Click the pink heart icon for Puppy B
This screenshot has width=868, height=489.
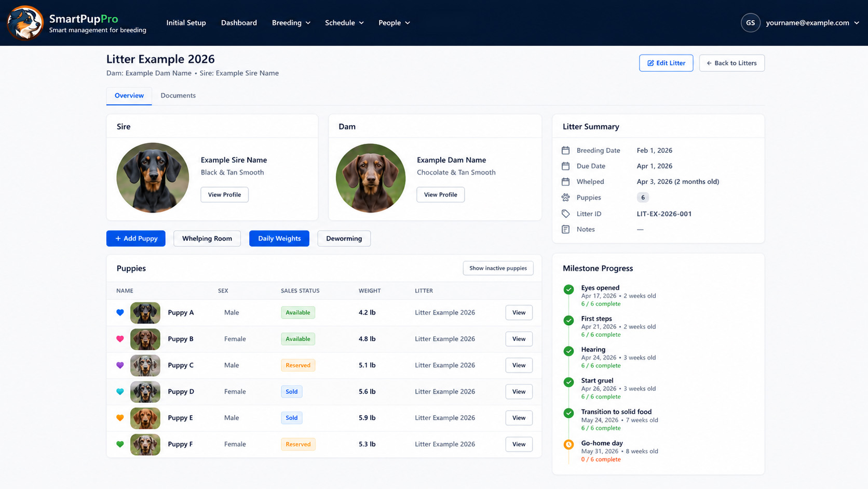point(120,339)
